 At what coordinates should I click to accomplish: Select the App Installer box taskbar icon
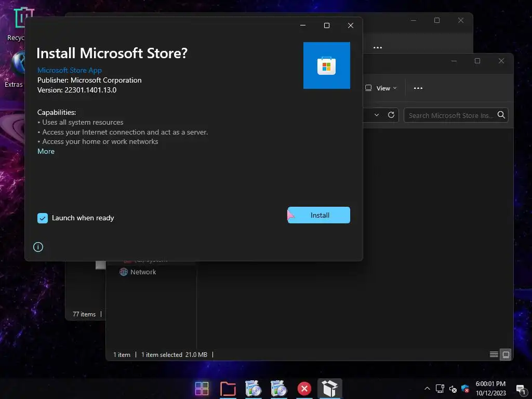click(x=330, y=389)
